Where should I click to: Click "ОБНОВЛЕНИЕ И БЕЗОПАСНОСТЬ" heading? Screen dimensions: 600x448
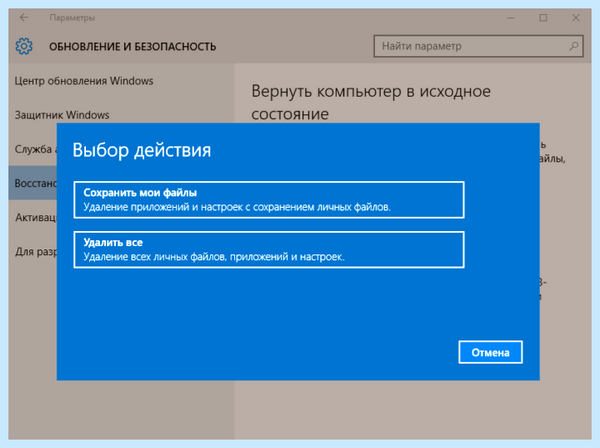click(x=132, y=47)
